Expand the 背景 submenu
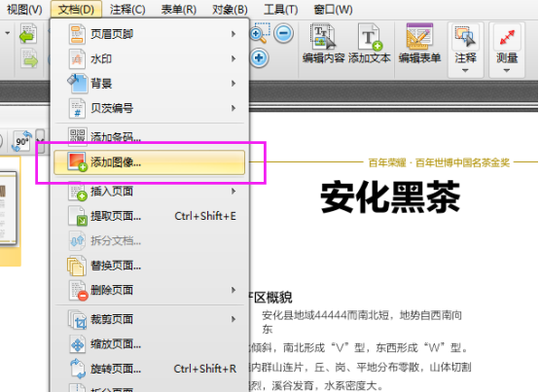The width and height of the screenshot is (539, 392). point(150,84)
